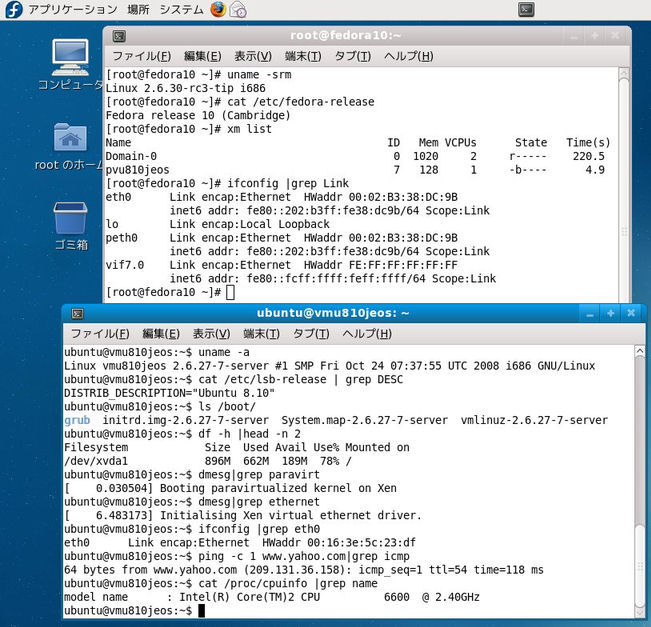This screenshot has width=651, height=627.
Task: Click the '/dev/xvda1' filesystem row
Action: (x=208, y=461)
